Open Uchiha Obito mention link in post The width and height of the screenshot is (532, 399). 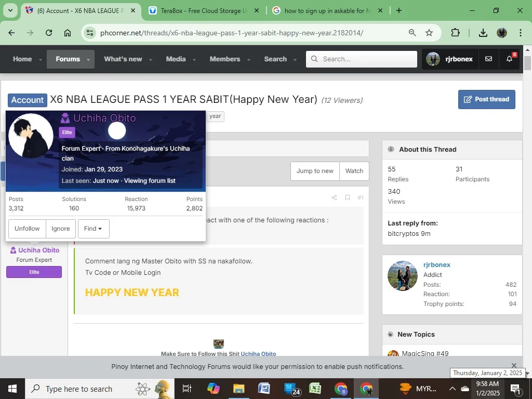[x=258, y=353]
